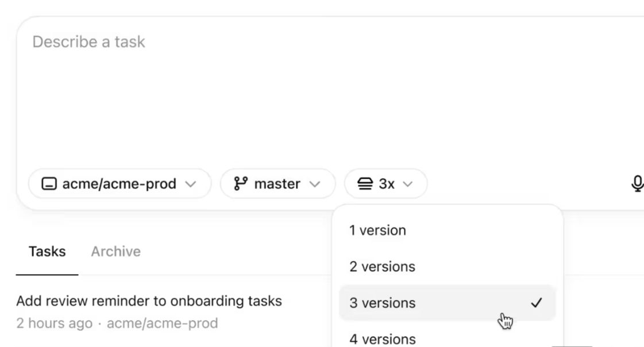Click chevron arrow beside master branch
This screenshot has height=347, width=644.
(314, 184)
